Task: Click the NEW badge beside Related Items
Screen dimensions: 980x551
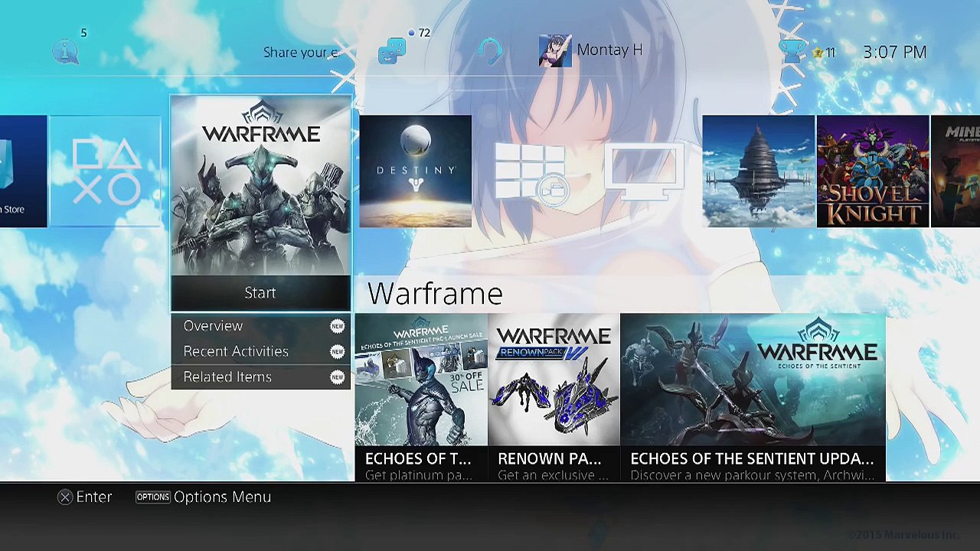Action: [x=337, y=377]
